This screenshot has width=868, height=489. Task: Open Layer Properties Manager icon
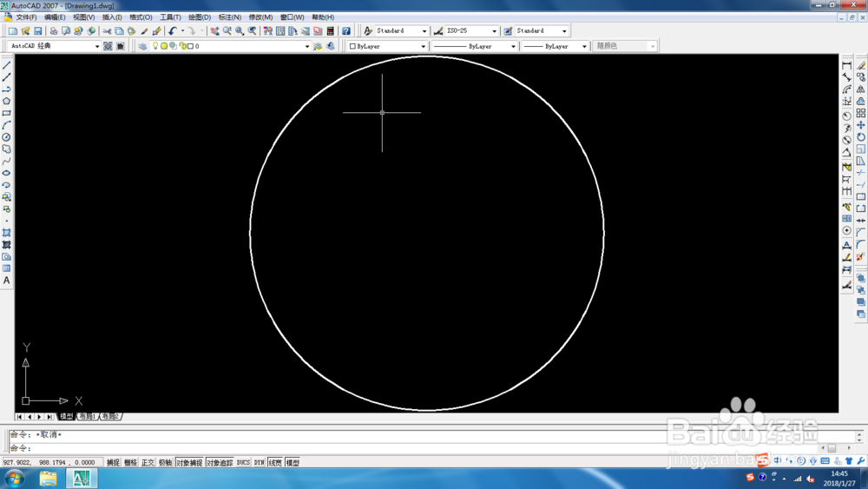143,46
